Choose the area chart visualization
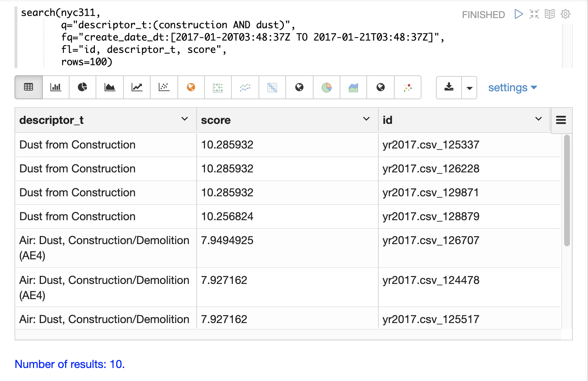The height and width of the screenshot is (381, 588). coord(110,87)
